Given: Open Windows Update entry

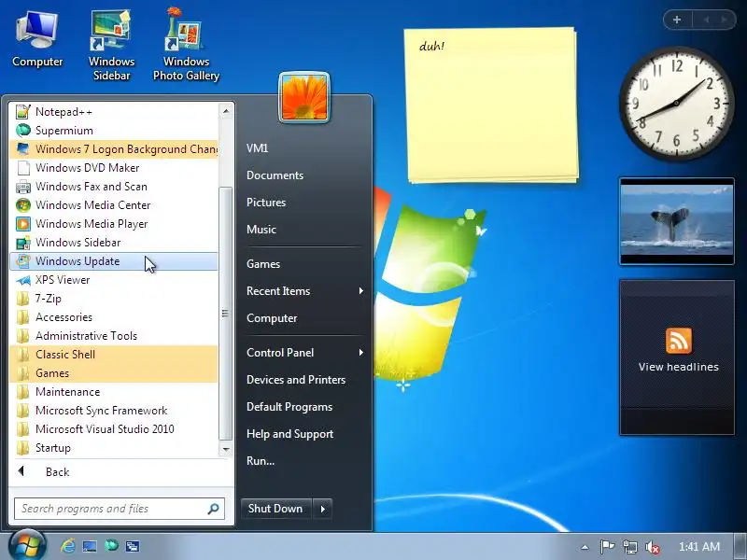Looking at the screenshot, I should (x=113, y=261).
